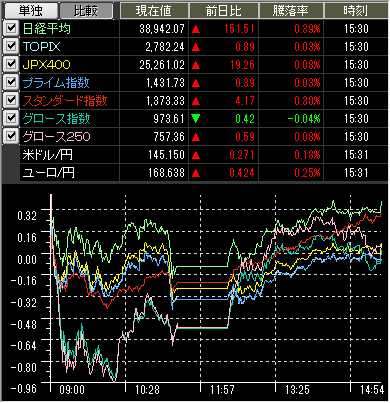Click the 前日比 column header
This screenshot has width=390, height=403.
click(224, 11)
